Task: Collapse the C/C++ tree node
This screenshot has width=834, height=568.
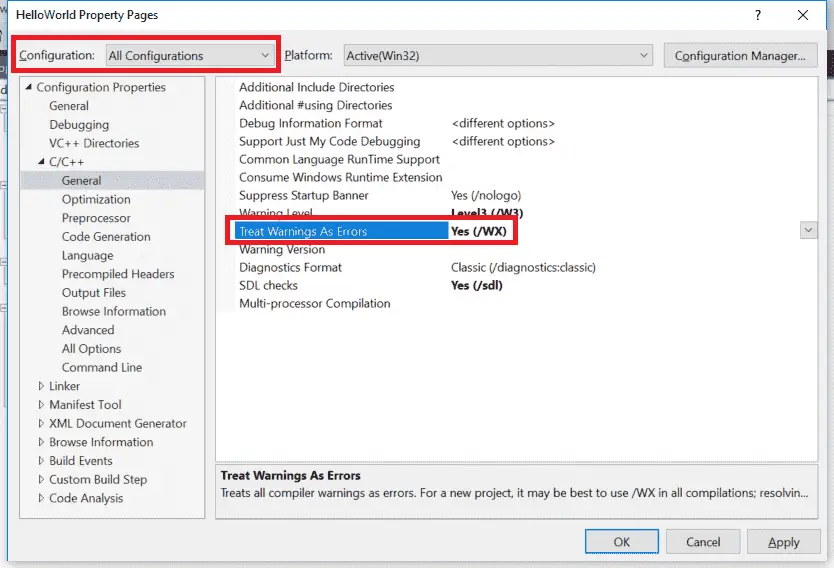Action: point(42,162)
